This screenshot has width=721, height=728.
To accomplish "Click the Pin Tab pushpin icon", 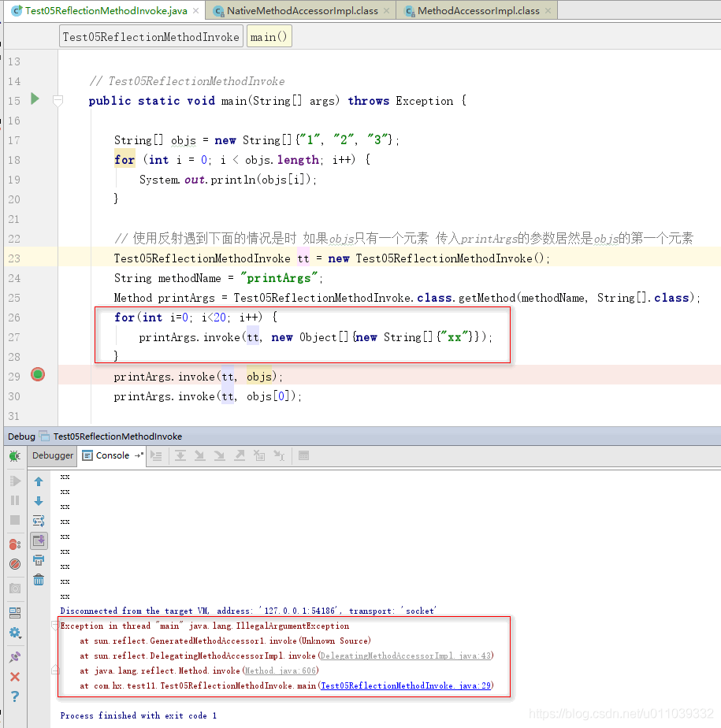I will pos(15,657).
